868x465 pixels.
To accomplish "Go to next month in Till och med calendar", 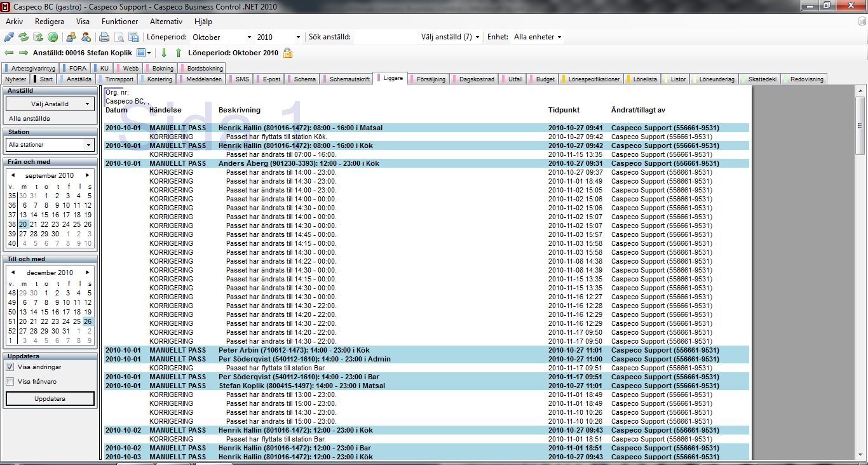I will (x=87, y=273).
